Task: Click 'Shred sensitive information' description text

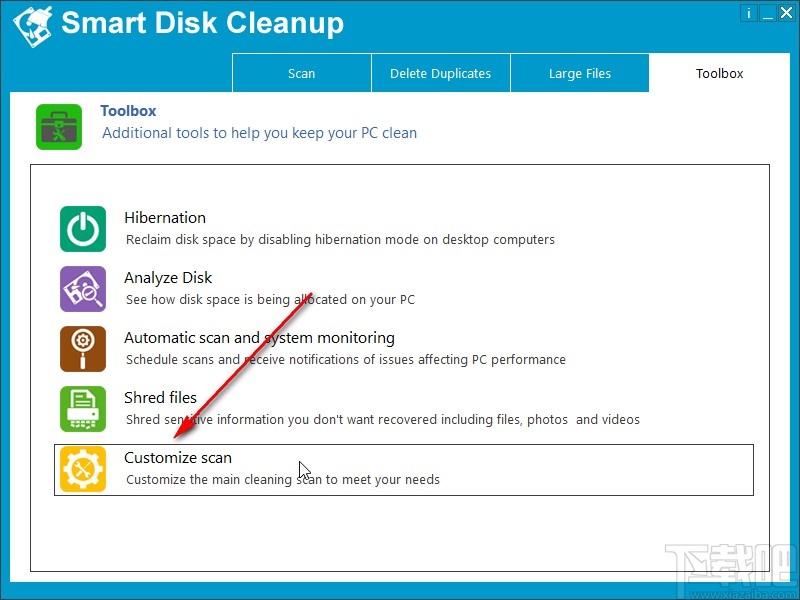Action: 383,419
